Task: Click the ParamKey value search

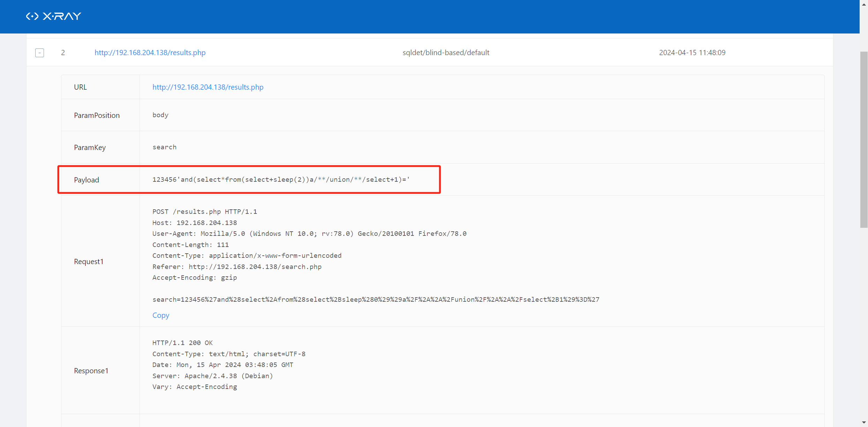Action: (164, 147)
